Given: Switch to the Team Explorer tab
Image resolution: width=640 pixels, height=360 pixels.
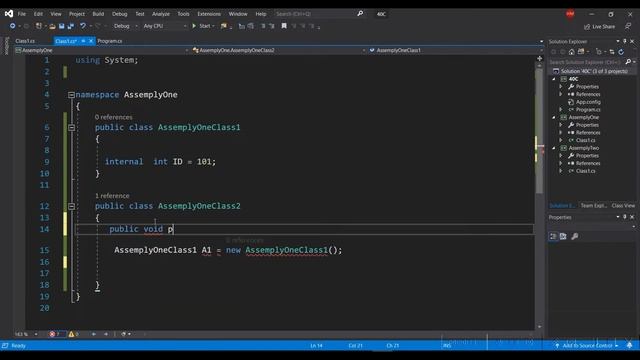Looking at the screenshot, I should 594,205.
